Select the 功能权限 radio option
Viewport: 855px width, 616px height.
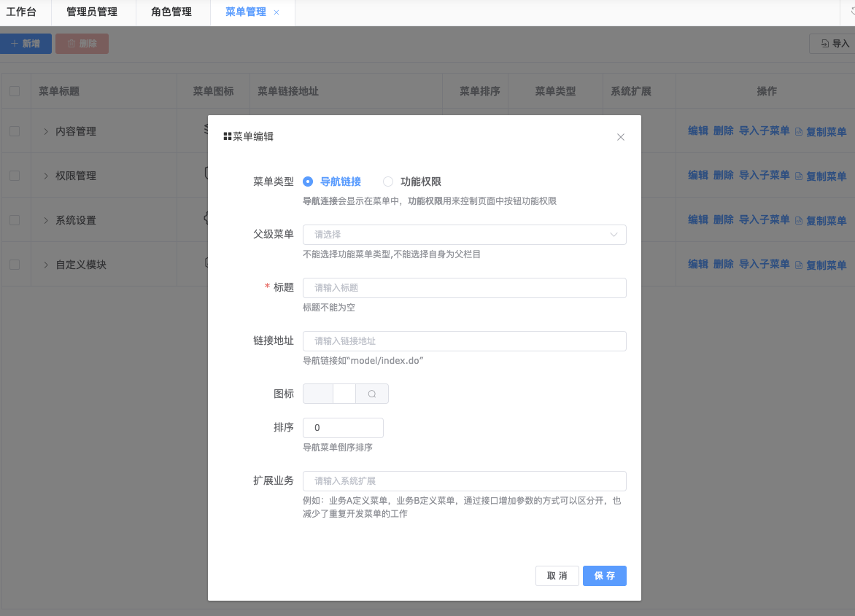coord(388,182)
